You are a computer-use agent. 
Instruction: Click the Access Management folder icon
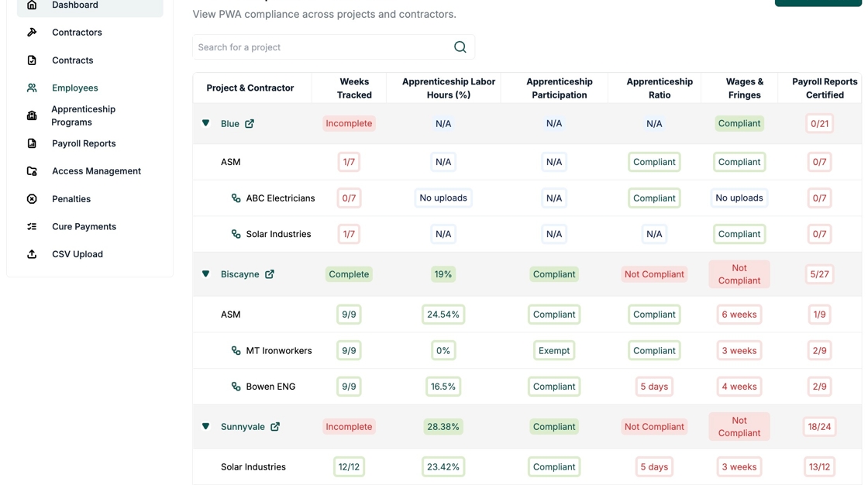click(32, 171)
